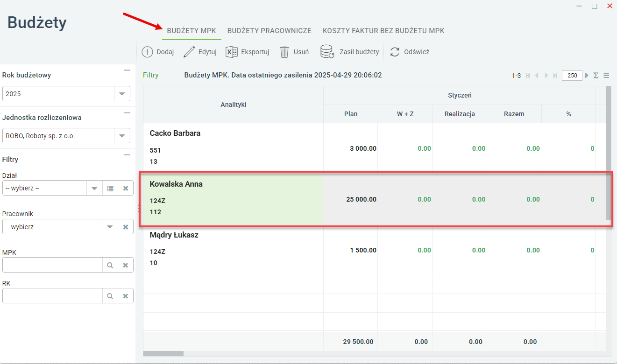Click the Zasil budżety database icon

[327, 52]
